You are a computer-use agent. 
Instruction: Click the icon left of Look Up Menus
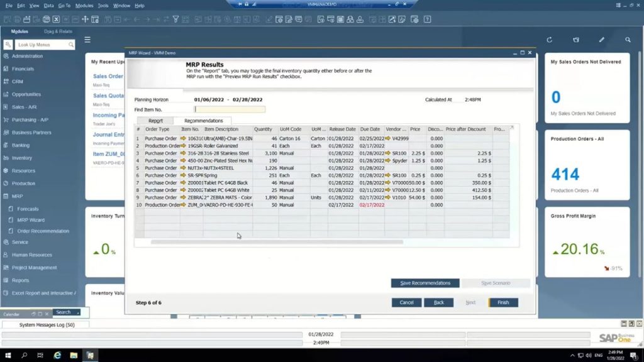[8, 45]
